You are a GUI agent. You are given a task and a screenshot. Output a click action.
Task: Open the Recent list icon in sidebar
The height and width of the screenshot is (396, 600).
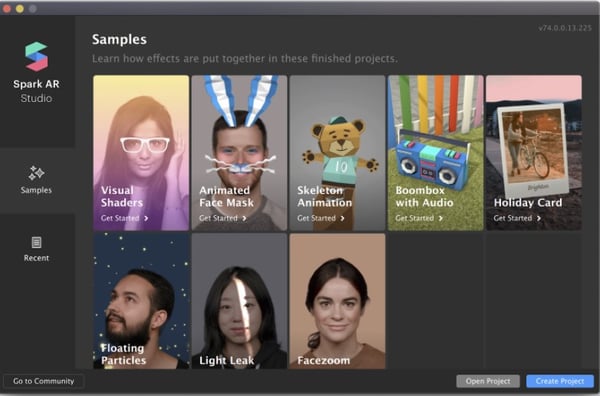coord(36,242)
